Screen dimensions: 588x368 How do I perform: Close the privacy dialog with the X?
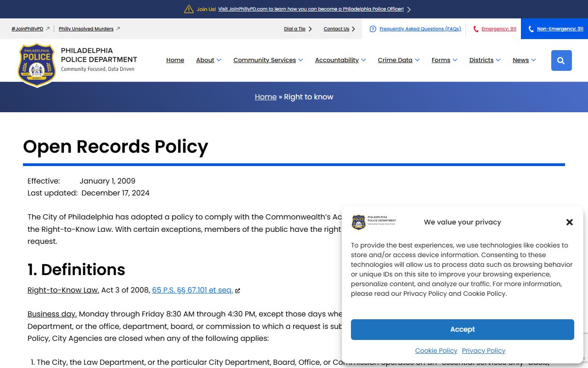pos(570,222)
